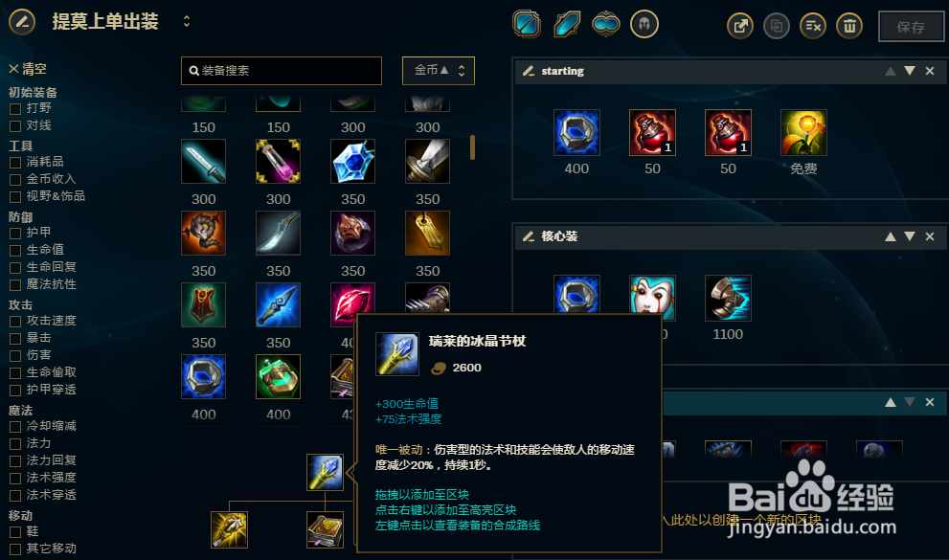Click the export arrow icon in top toolbar
Viewport: 949px width, 560px height.
tap(739, 26)
